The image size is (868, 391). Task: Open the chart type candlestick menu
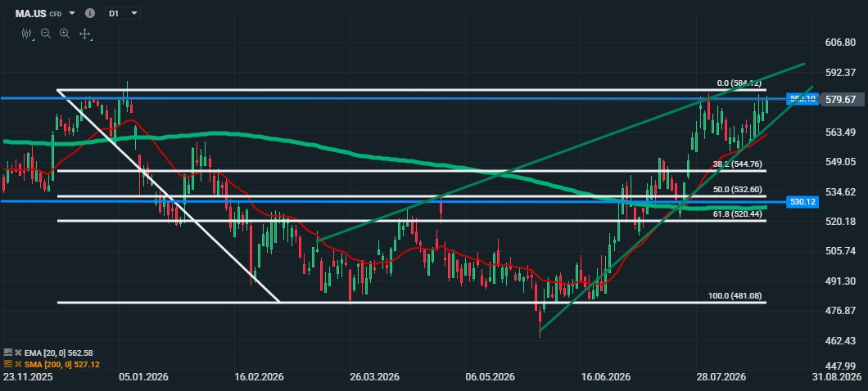(26, 34)
